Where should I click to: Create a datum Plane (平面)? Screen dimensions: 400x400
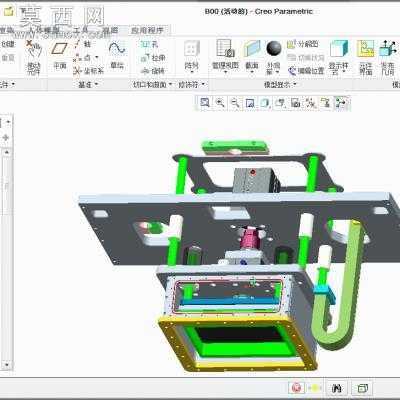(x=60, y=55)
